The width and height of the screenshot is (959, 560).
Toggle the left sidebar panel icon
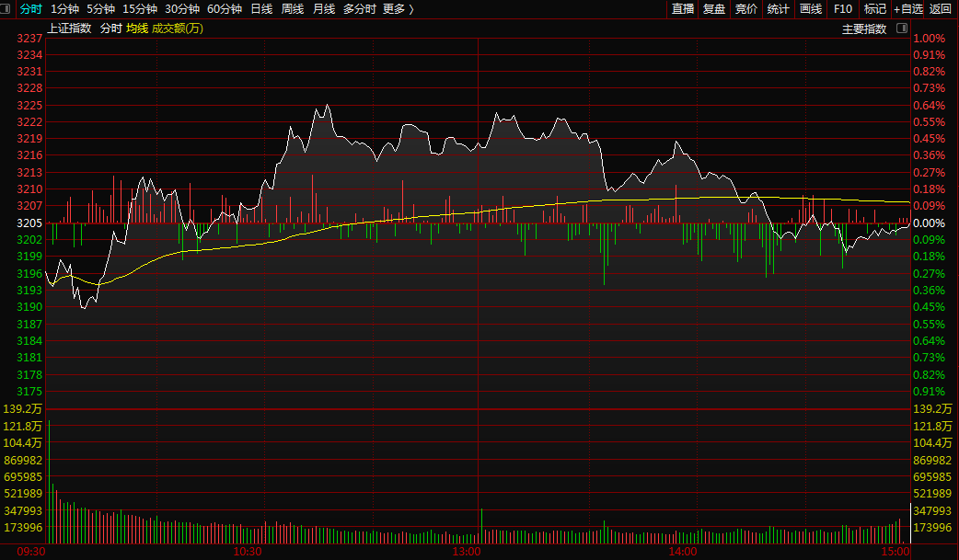[7, 9]
